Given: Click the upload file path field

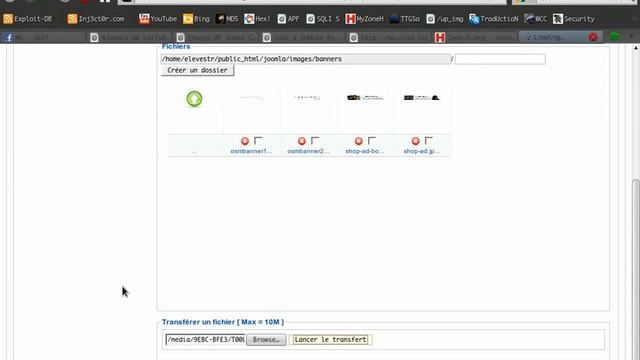Looking at the screenshot, I should (205, 340).
